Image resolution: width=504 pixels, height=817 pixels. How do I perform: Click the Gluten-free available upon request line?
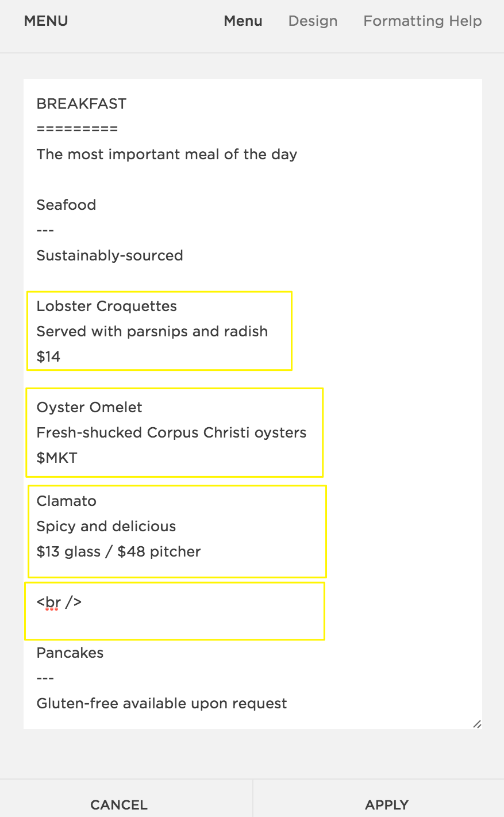click(161, 703)
